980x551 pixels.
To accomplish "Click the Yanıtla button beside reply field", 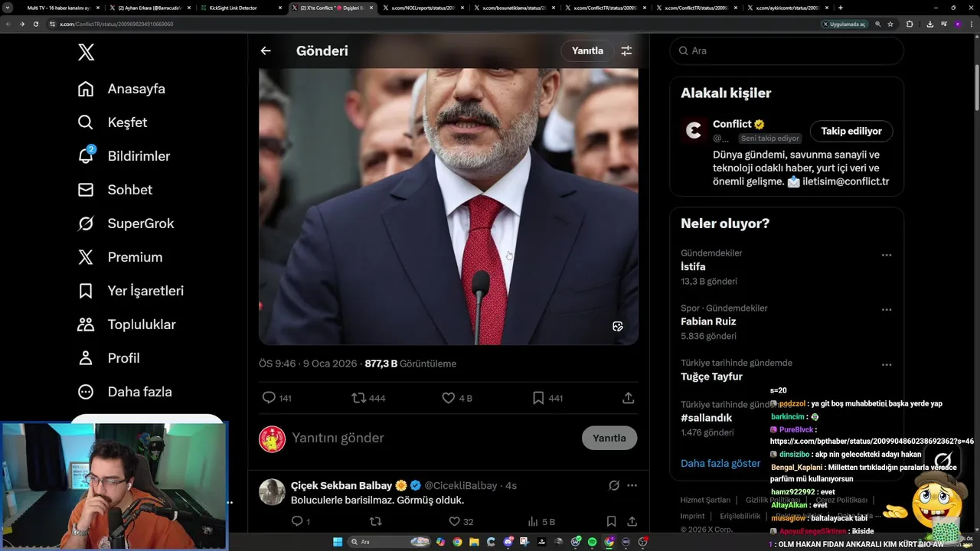I will 609,438.
